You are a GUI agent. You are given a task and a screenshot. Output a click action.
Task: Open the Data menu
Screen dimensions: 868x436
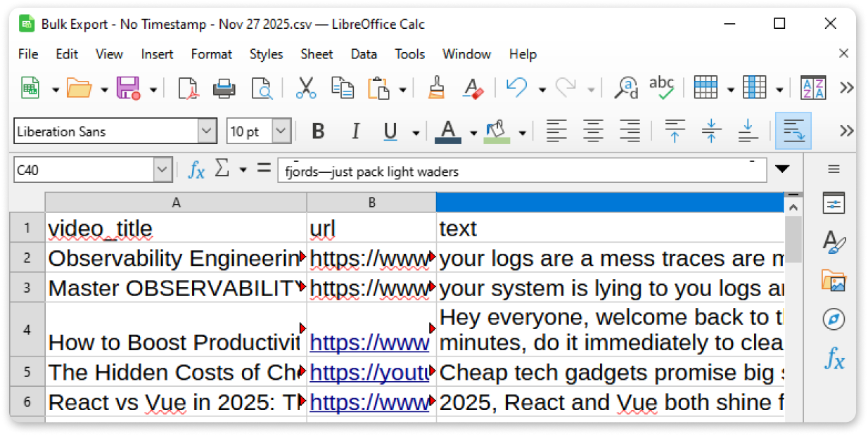364,54
